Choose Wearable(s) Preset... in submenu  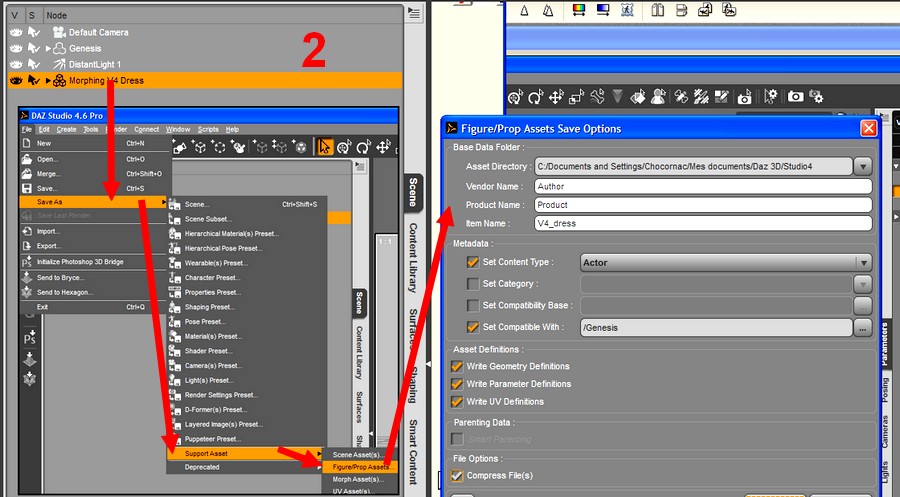pos(246,263)
